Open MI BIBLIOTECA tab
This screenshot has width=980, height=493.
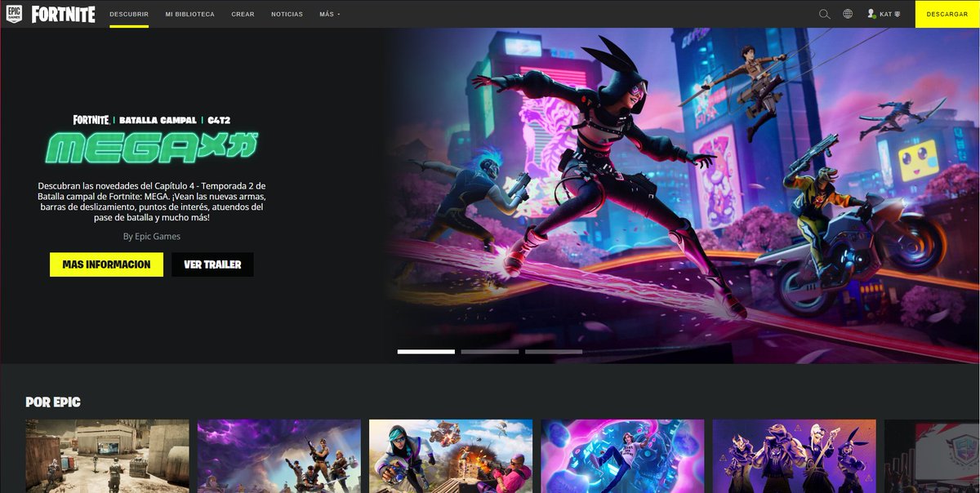189,14
